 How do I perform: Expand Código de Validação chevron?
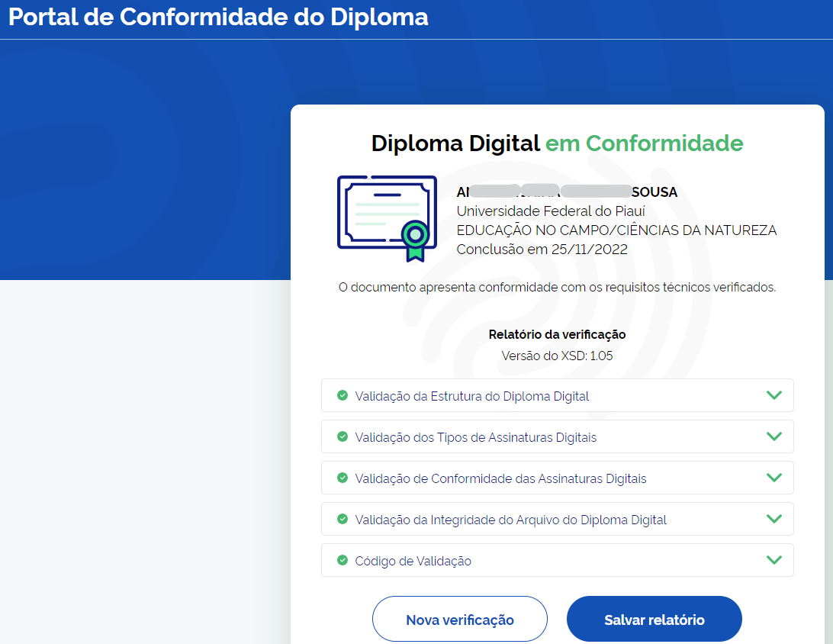click(x=774, y=560)
